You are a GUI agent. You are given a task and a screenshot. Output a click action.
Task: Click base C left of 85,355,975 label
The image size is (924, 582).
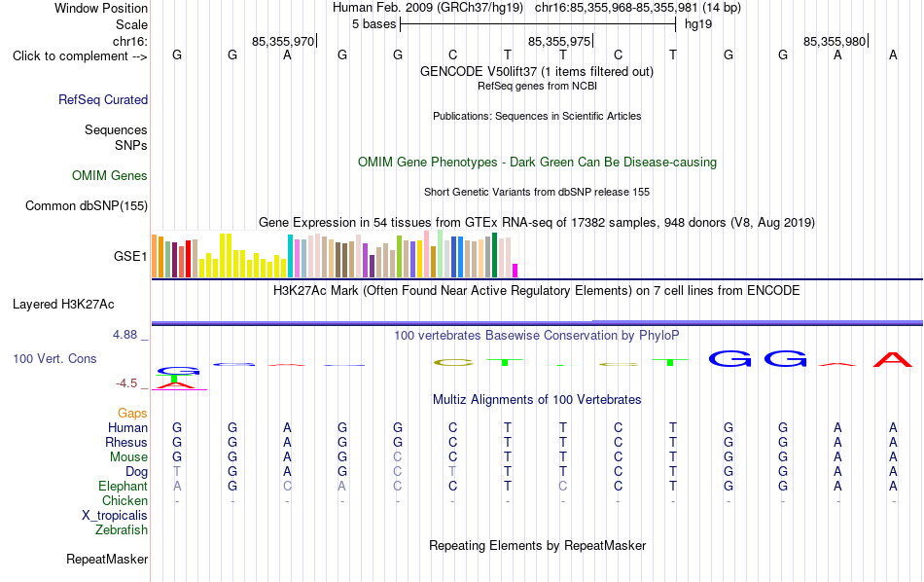tap(452, 55)
